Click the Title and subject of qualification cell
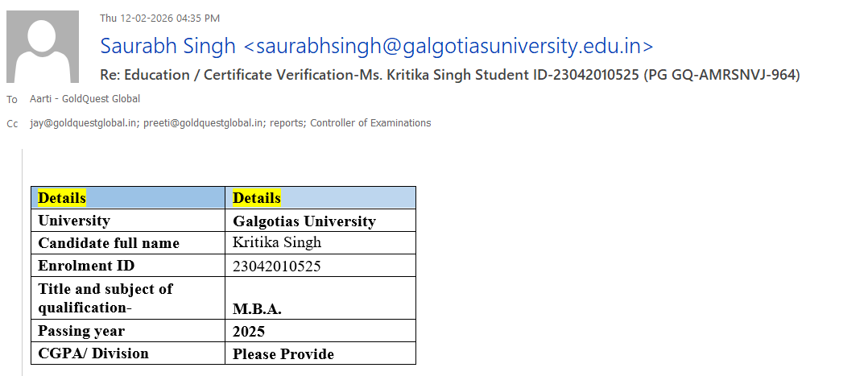This screenshot has width=868, height=376. pyautogui.click(x=128, y=298)
